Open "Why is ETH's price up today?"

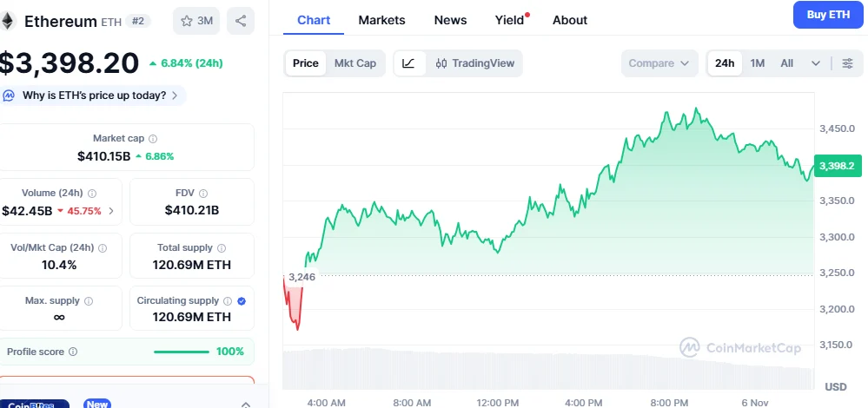point(94,95)
